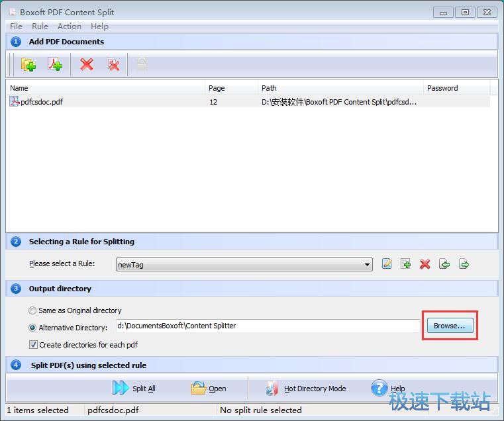504x421 pixels.
Task: Select pdfcsdoc.pdf row name
Action: (x=42, y=102)
